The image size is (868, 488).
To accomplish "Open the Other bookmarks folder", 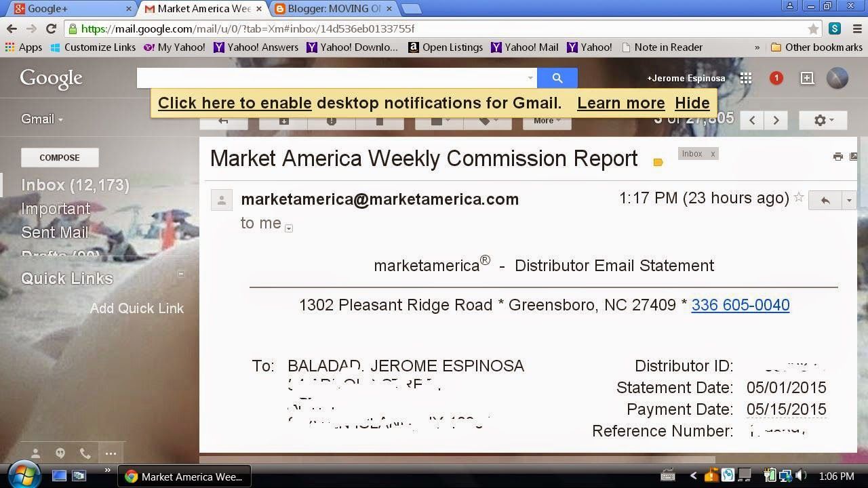I will point(817,47).
